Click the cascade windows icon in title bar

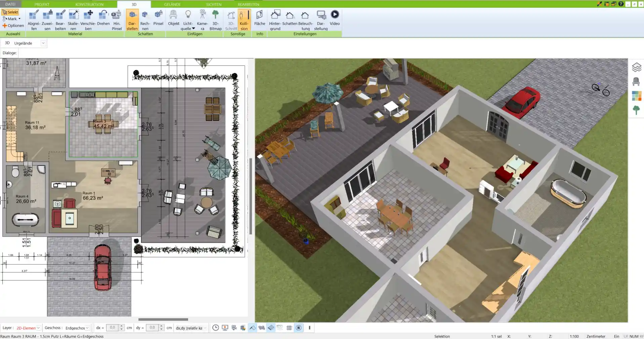click(614, 4)
